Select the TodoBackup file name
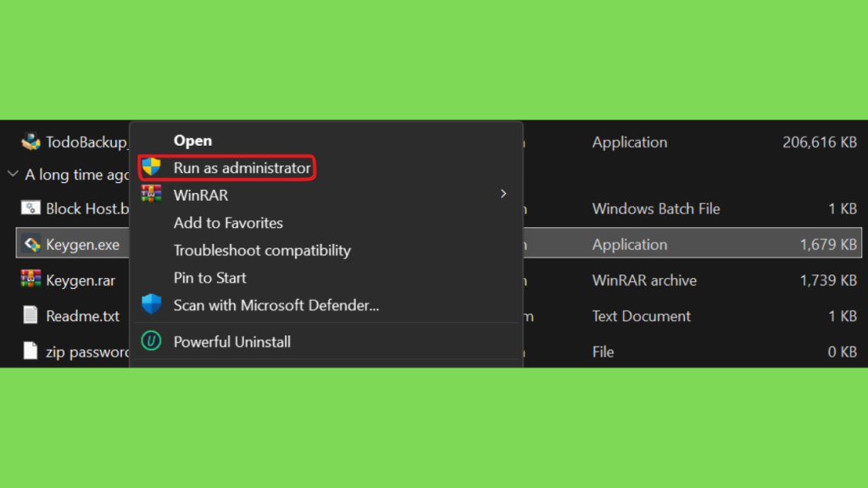This screenshot has width=868, height=488. (87, 142)
